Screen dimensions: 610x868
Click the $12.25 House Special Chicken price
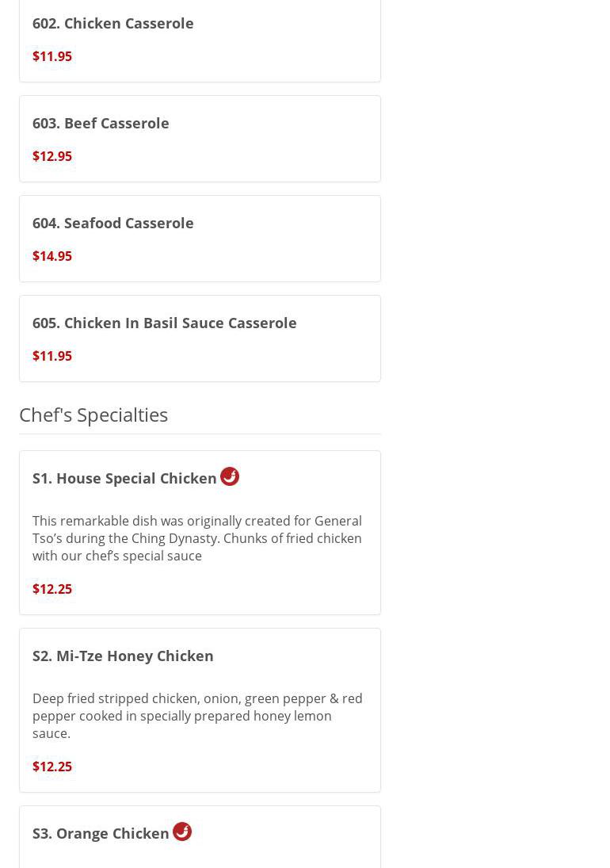[52, 589]
